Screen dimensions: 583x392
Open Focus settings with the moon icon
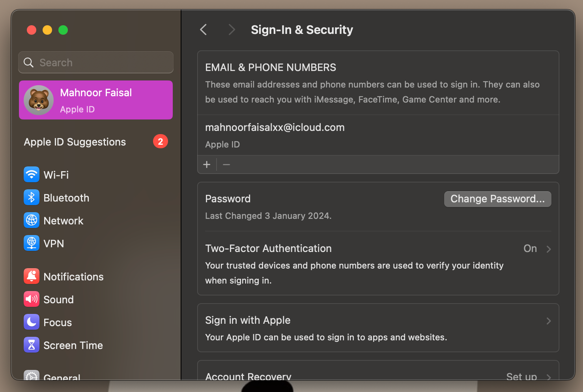pyautogui.click(x=32, y=322)
